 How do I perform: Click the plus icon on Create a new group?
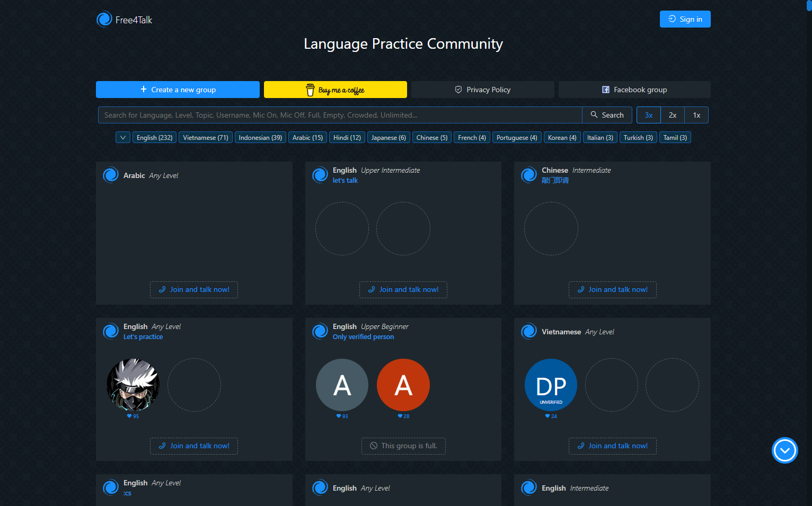coord(144,90)
